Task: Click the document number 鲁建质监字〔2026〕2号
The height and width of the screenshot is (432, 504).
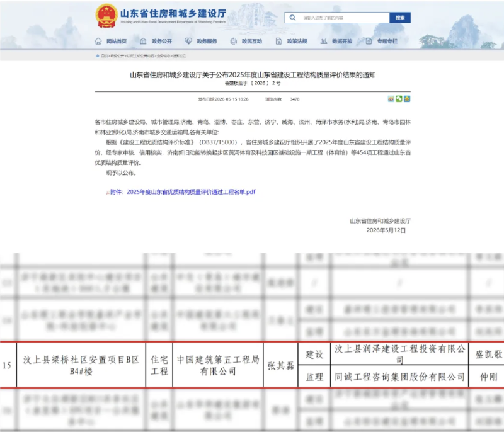Action: (253, 83)
